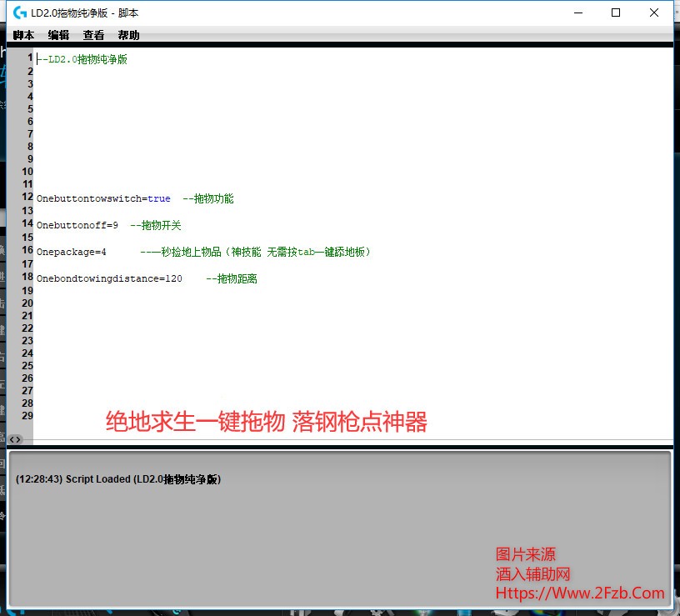Image resolution: width=680 pixels, height=616 pixels.
Task: Open the 编辑 menu
Action: click(58, 35)
